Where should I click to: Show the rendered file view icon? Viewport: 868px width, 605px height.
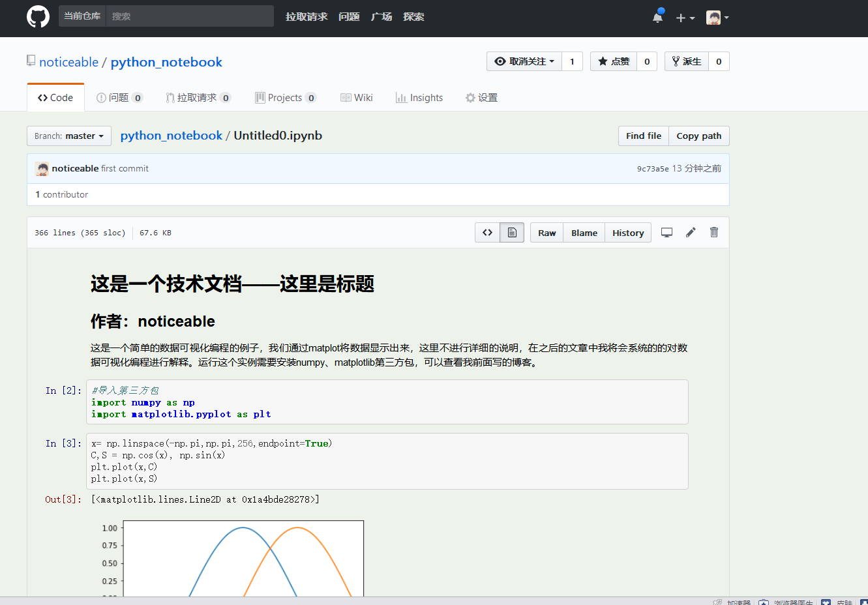[512, 233]
